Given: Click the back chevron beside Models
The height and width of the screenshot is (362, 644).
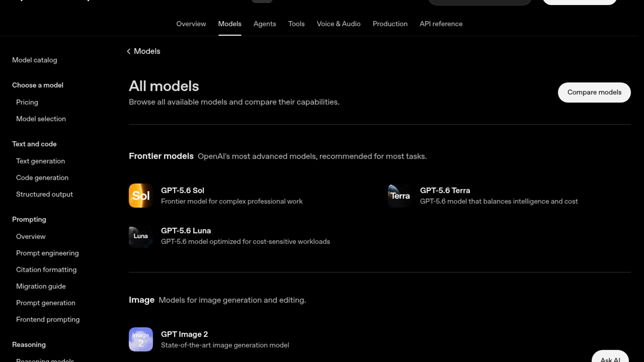Looking at the screenshot, I should click(x=128, y=51).
